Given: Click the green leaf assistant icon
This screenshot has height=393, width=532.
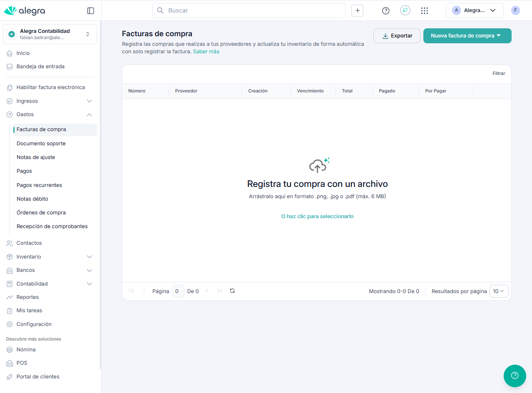Looking at the screenshot, I should [x=405, y=11].
